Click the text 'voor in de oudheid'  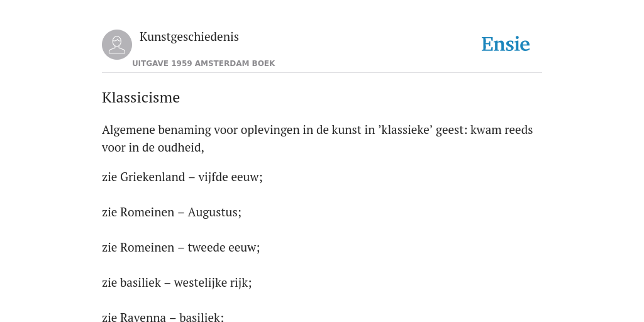(152, 148)
